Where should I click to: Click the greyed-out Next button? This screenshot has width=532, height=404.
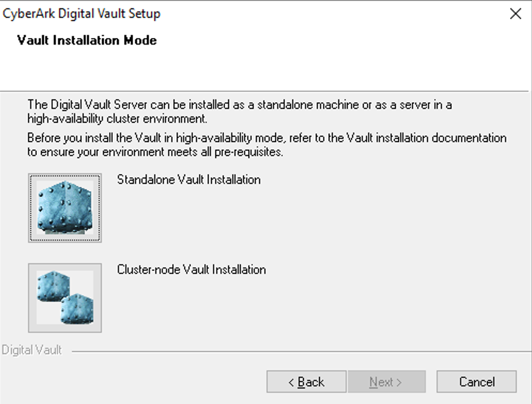click(x=387, y=381)
